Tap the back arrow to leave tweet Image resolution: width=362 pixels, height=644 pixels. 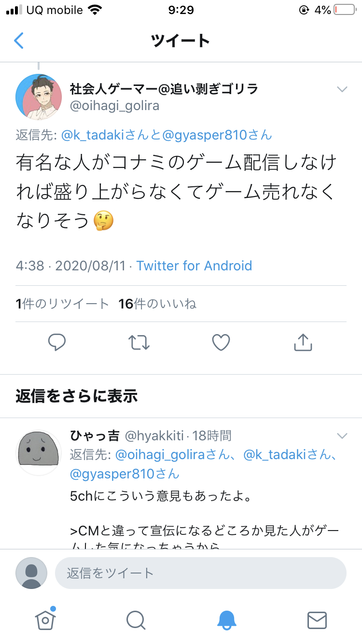coord(18,41)
